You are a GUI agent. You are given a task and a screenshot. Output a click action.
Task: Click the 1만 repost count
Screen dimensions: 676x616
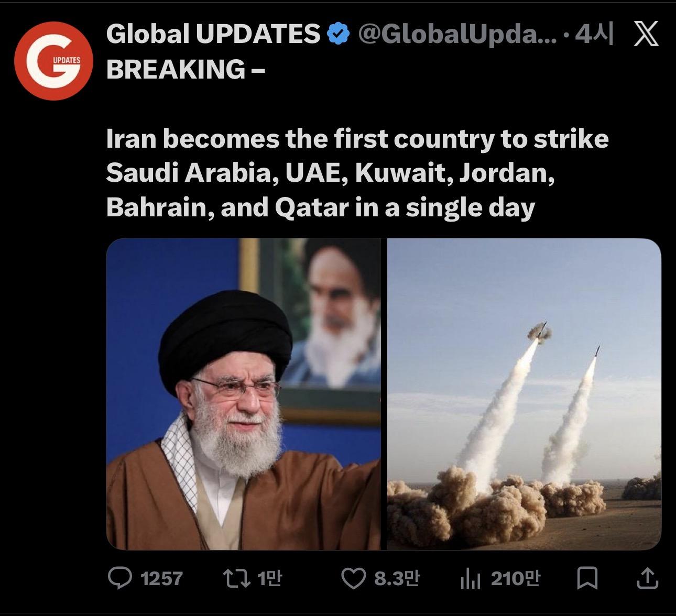coord(270,578)
